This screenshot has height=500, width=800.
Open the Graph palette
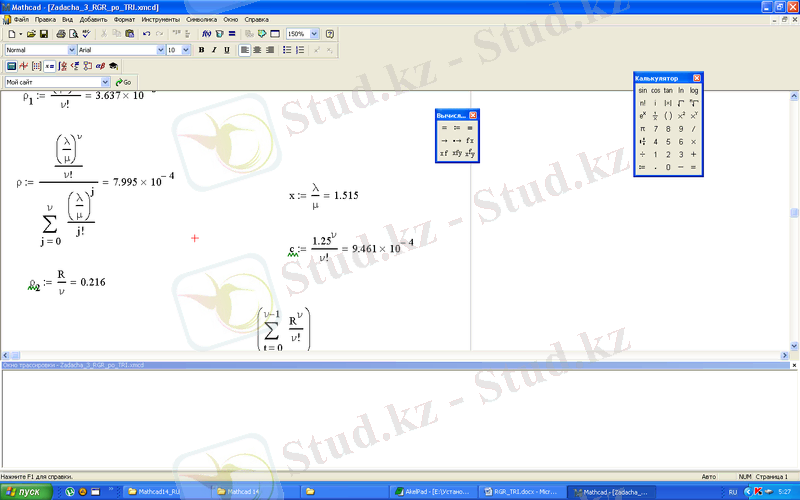23,66
